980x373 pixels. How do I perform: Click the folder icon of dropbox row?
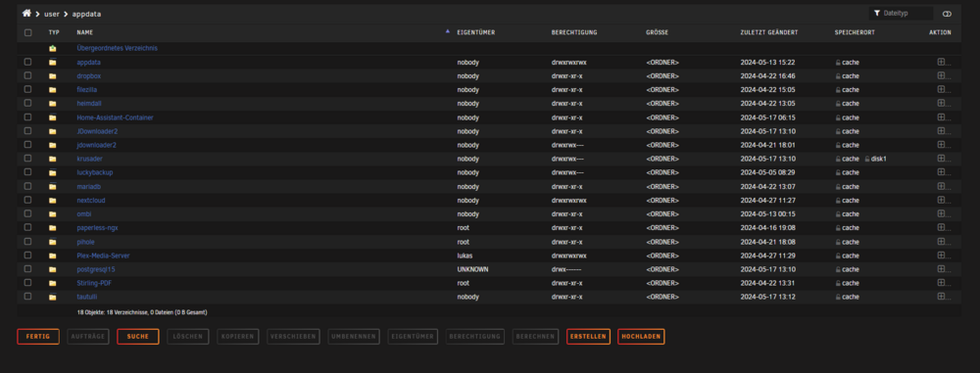pyautogui.click(x=53, y=76)
